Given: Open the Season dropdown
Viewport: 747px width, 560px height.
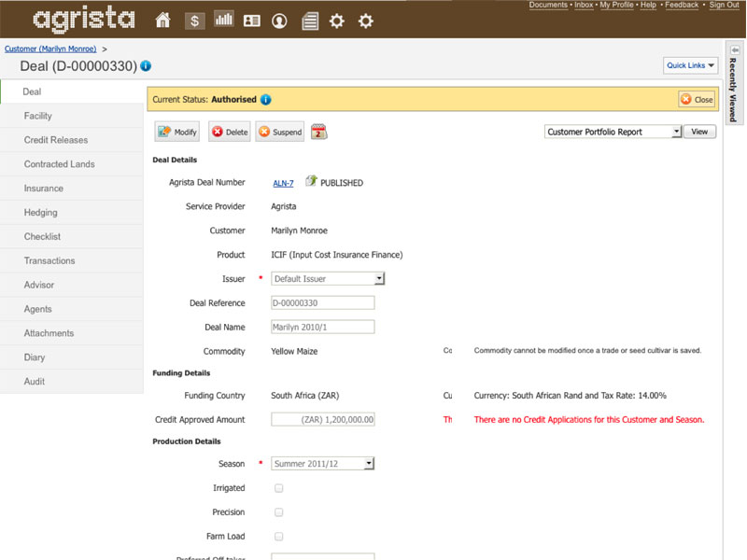Looking at the screenshot, I should 322,463.
